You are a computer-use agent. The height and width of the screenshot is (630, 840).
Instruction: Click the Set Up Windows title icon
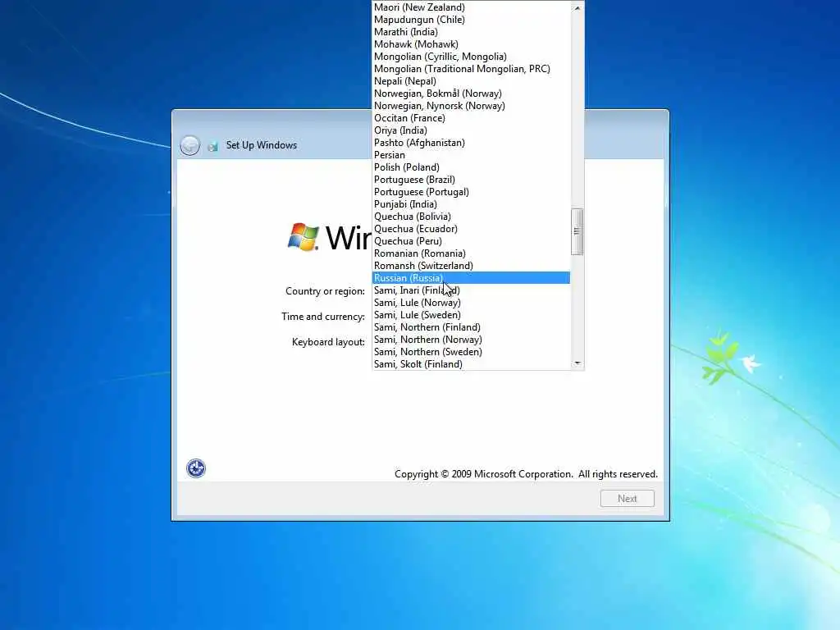212,146
